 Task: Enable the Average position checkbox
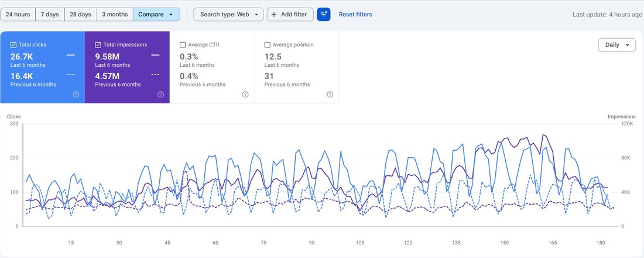click(268, 45)
